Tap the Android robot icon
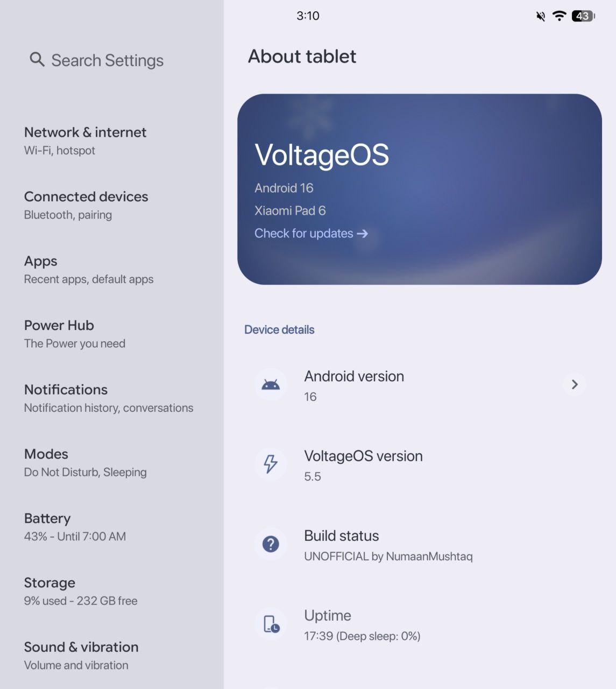 [x=271, y=384]
